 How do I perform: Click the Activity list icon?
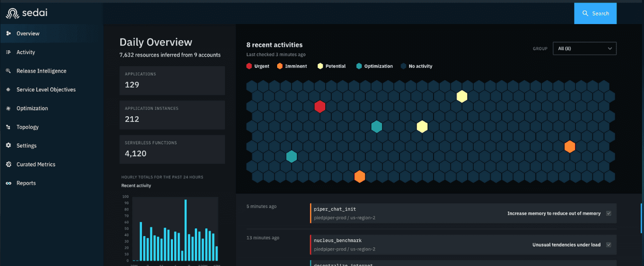9,52
